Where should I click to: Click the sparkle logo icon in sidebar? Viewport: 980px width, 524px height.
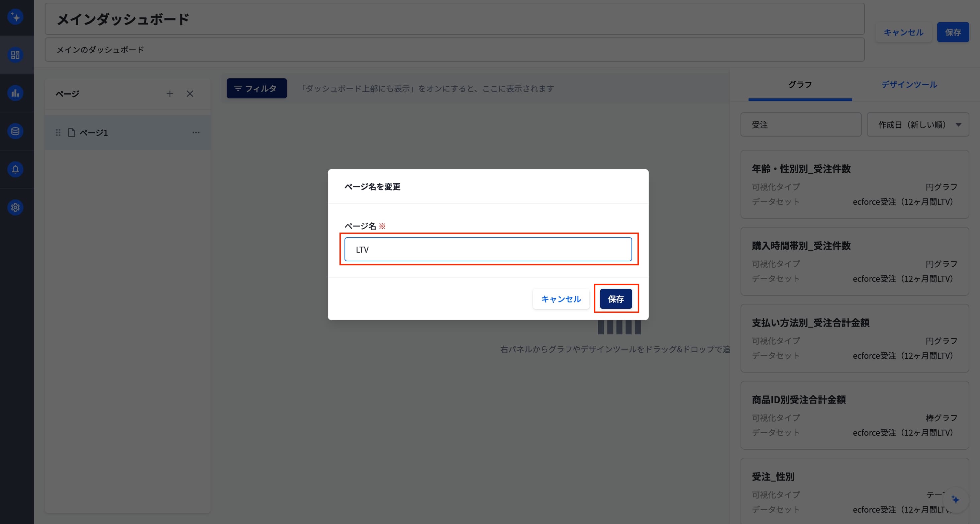pos(15,17)
